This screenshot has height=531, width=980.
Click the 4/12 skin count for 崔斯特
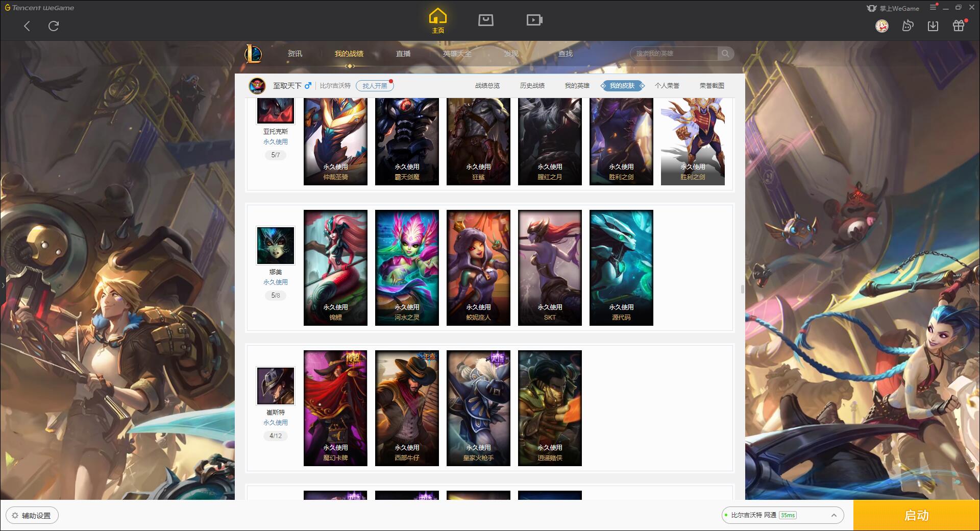point(276,436)
